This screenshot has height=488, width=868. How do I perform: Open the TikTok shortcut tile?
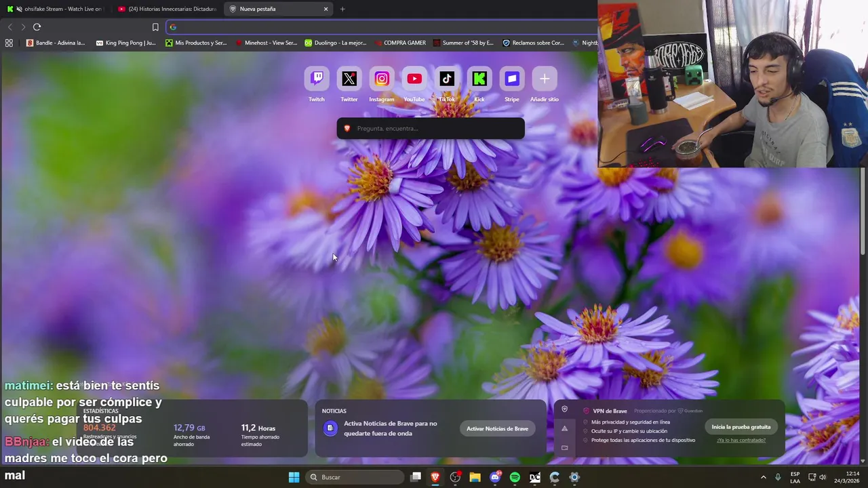click(447, 79)
